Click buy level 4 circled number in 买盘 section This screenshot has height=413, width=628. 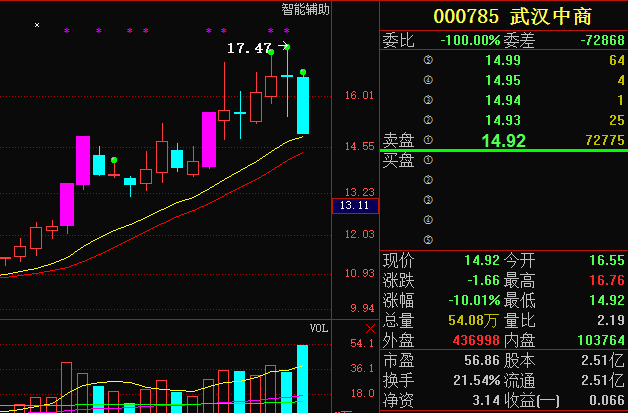tap(428, 220)
